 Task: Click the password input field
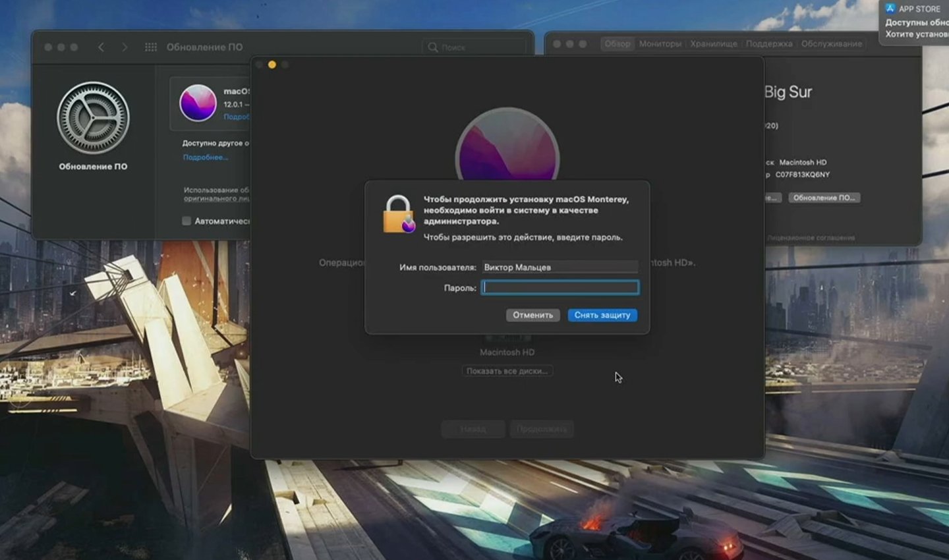[560, 287]
